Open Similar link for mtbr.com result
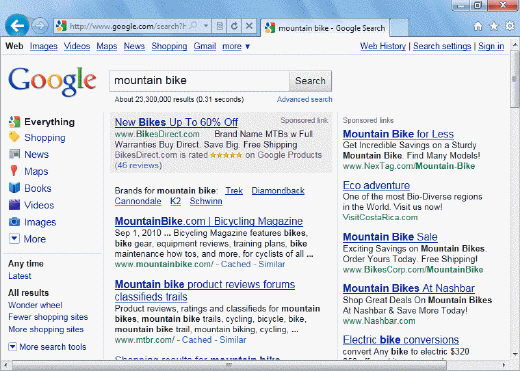The height and width of the screenshot is (371, 520). coord(233,340)
